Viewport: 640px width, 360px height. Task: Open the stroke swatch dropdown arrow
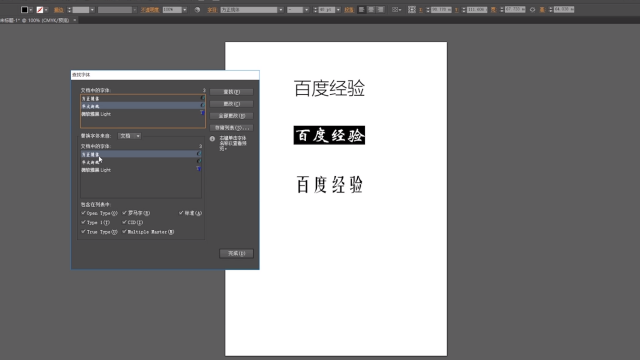(x=46, y=10)
